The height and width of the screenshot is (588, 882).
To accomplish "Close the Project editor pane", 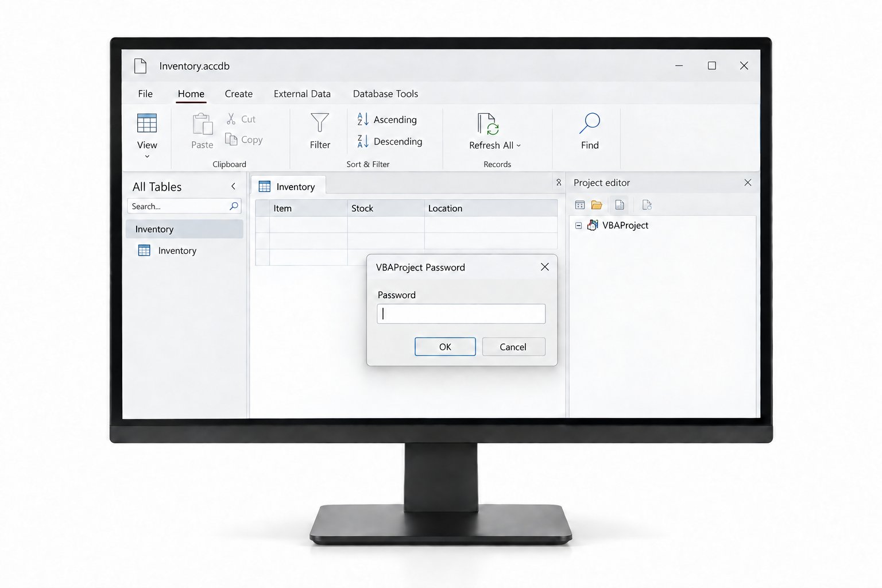I will [x=748, y=183].
